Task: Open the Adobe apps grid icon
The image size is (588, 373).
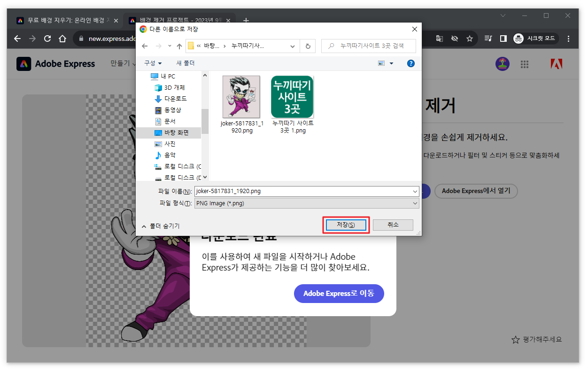Action: tap(525, 64)
